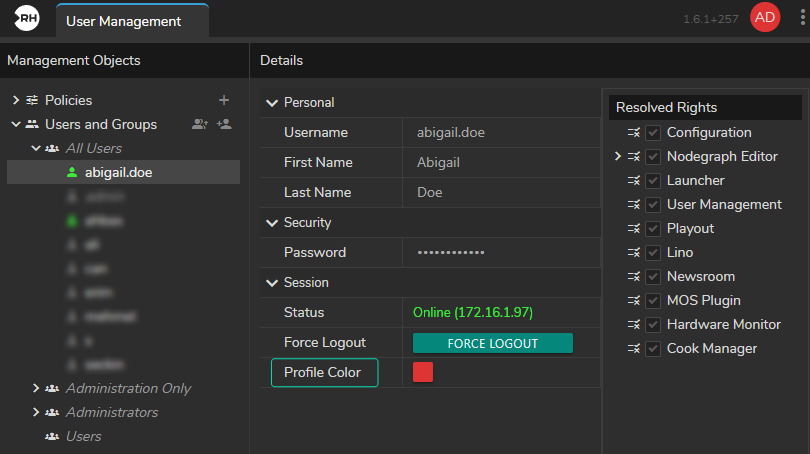Click the add policy plus icon
Screen dimensions: 810x454
[x=224, y=100]
